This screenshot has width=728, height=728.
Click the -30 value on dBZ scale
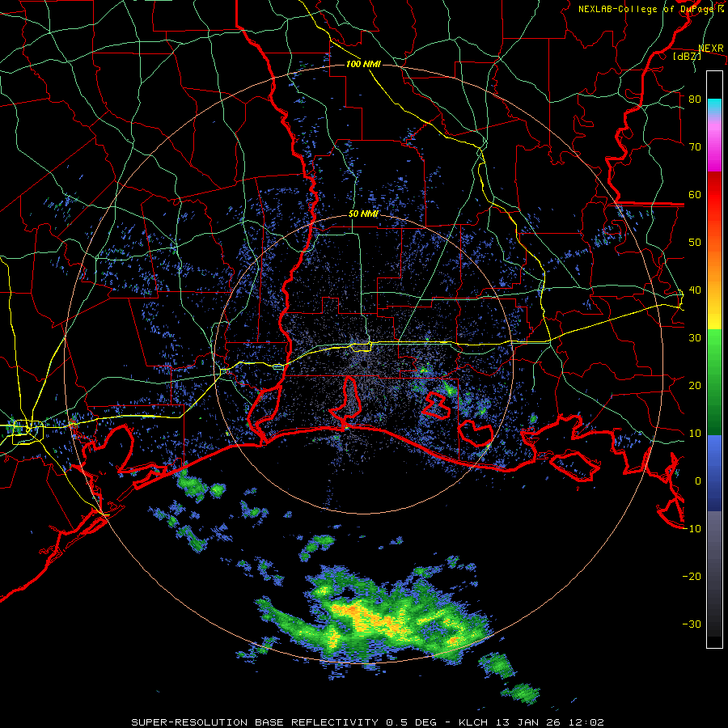(692, 624)
